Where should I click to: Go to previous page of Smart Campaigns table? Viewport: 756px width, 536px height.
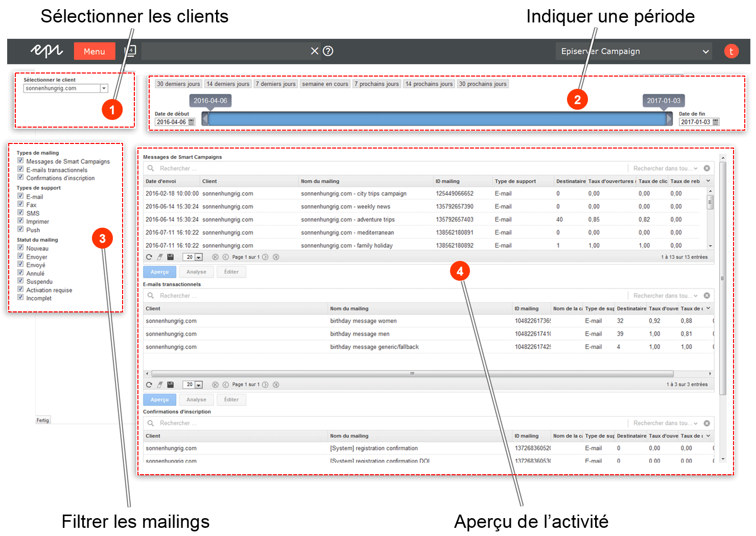[226, 257]
